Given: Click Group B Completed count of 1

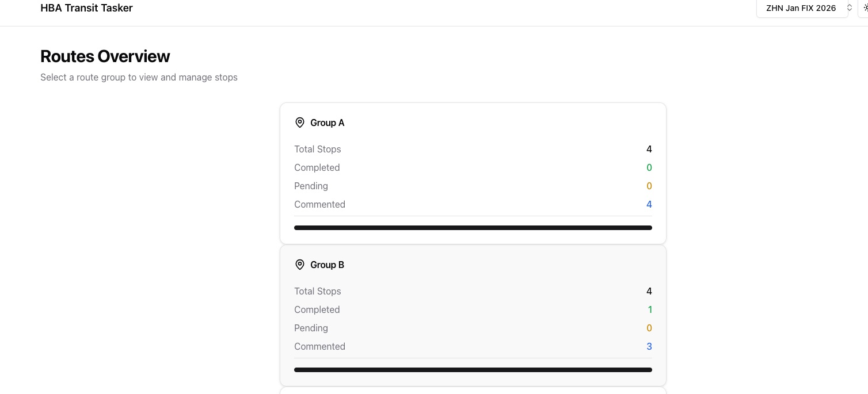Looking at the screenshot, I should click(650, 309).
